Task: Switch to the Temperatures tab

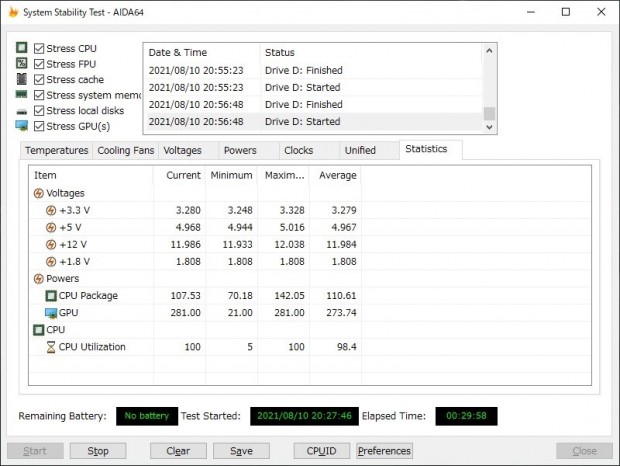Action: pyautogui.click(x=57, y=151)
